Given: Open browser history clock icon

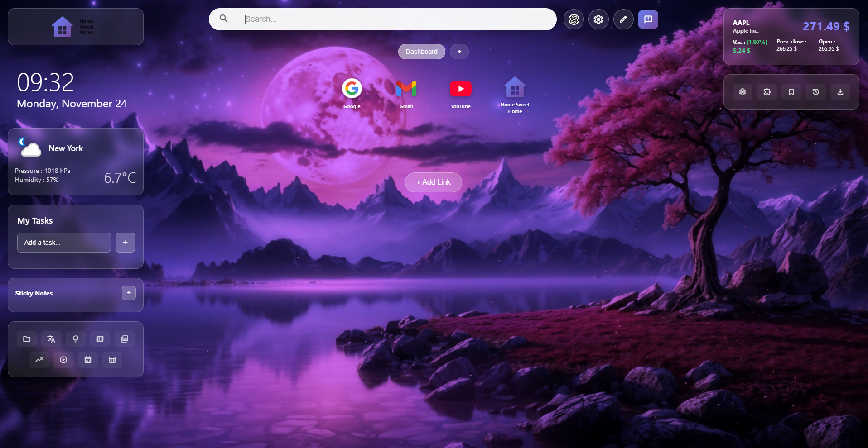Looking at the screenshot, I should 816,92.
